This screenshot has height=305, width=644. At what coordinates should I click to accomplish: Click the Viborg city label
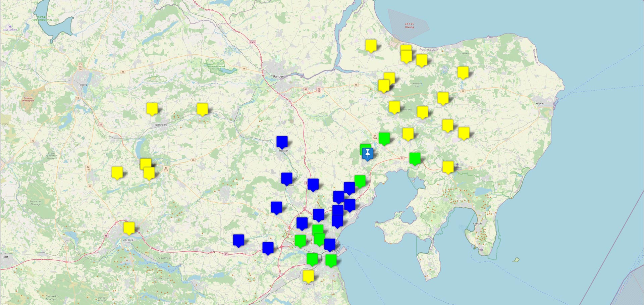[83, 85]
